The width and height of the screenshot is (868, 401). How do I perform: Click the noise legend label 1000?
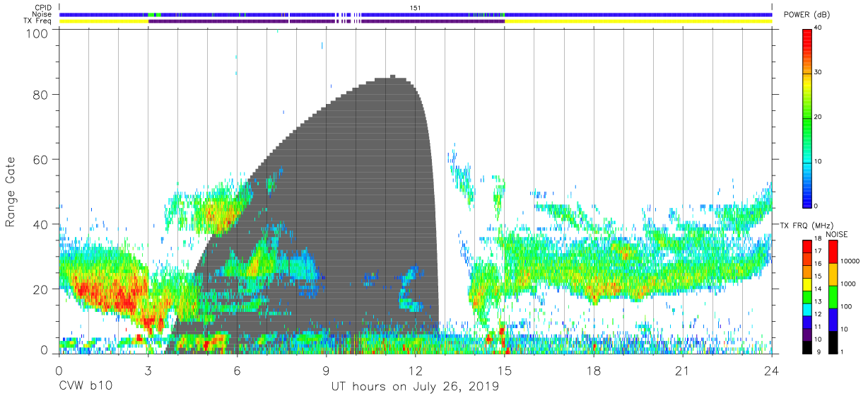point(848,284)
